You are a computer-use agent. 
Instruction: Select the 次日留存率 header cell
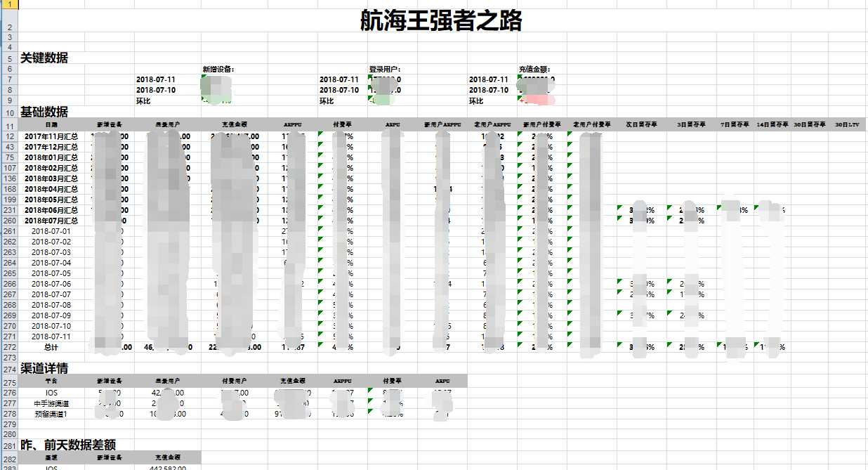(x=642, y=125)
